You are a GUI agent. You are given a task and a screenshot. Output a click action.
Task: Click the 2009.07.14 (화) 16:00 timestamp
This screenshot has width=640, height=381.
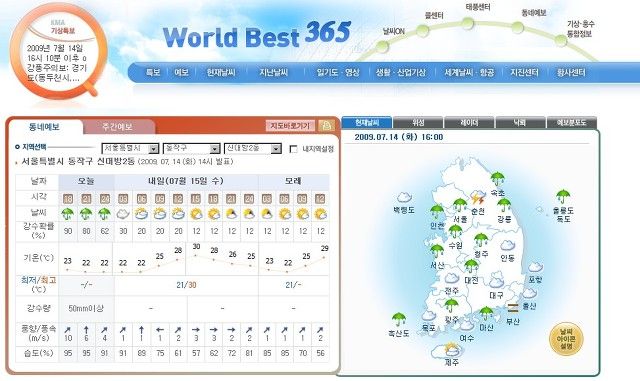point(399,137)
